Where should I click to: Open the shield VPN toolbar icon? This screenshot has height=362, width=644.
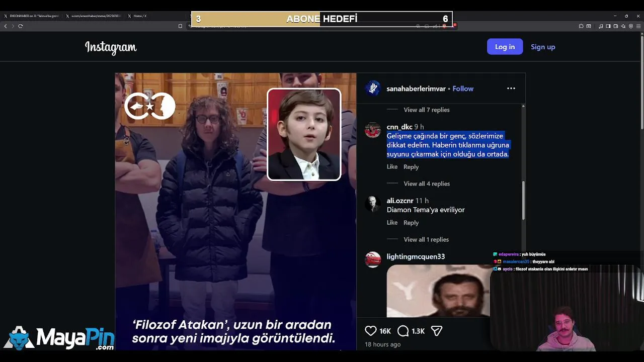click(631, 26)
